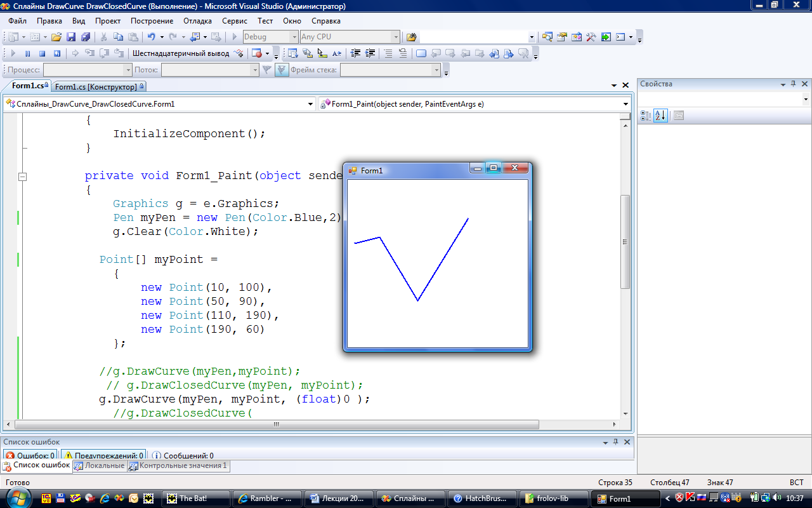Open the Сервис menu
Image resolution: width=812 pixels, height=508 pixels.
[235, 20]
